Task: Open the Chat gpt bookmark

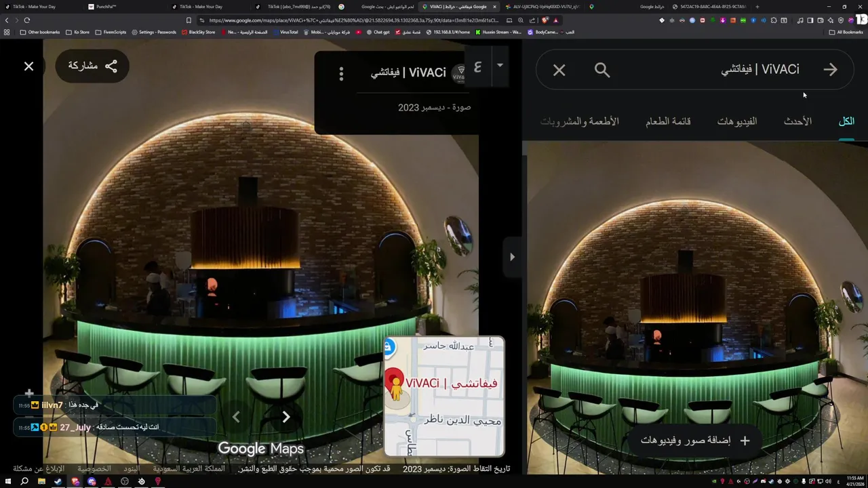Action: pos(378,32)
